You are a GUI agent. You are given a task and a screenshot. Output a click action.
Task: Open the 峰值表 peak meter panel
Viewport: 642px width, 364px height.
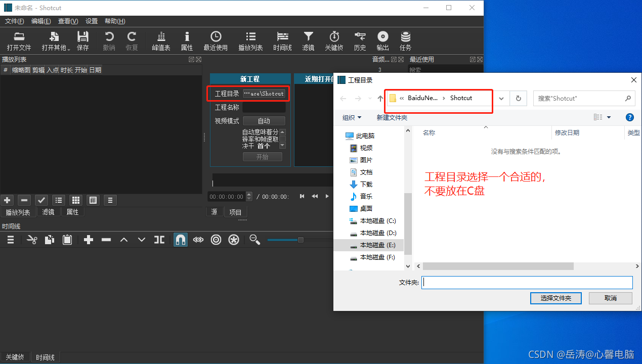161,41
